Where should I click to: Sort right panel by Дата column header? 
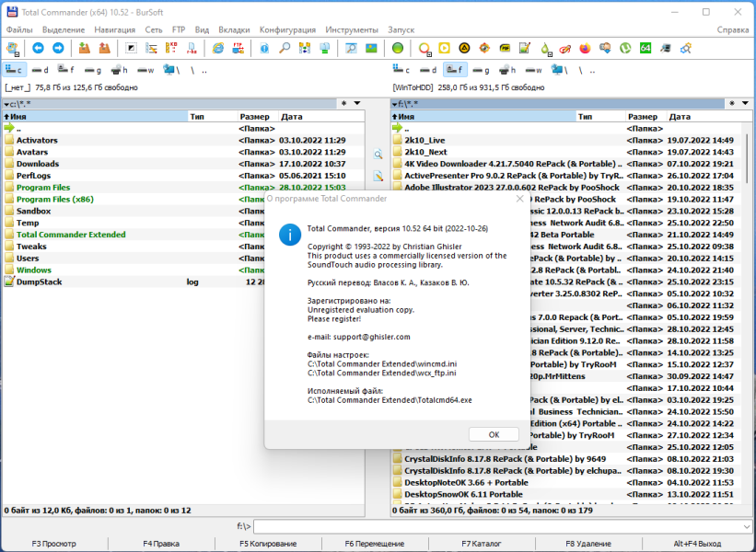[709, 117]
